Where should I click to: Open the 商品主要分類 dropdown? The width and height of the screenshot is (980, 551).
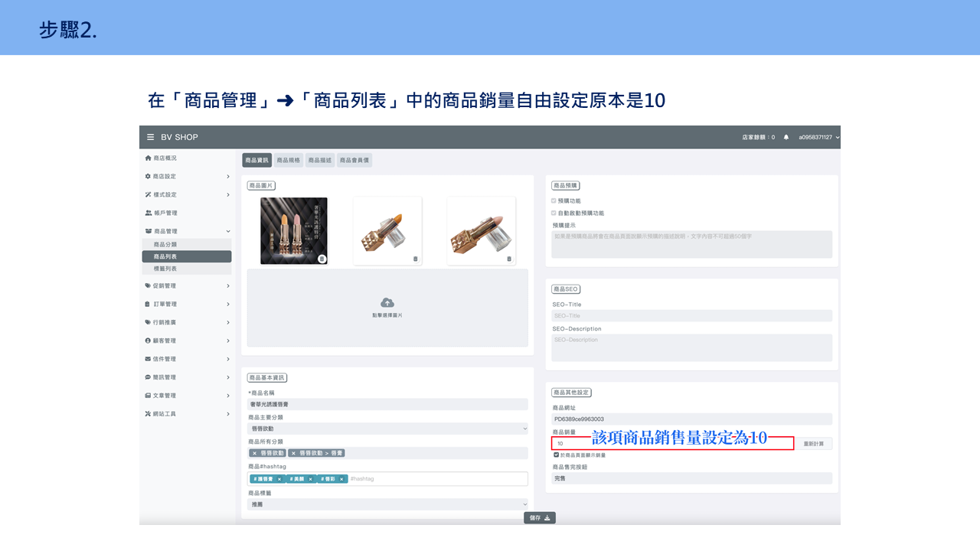click(x=387, y=429)
